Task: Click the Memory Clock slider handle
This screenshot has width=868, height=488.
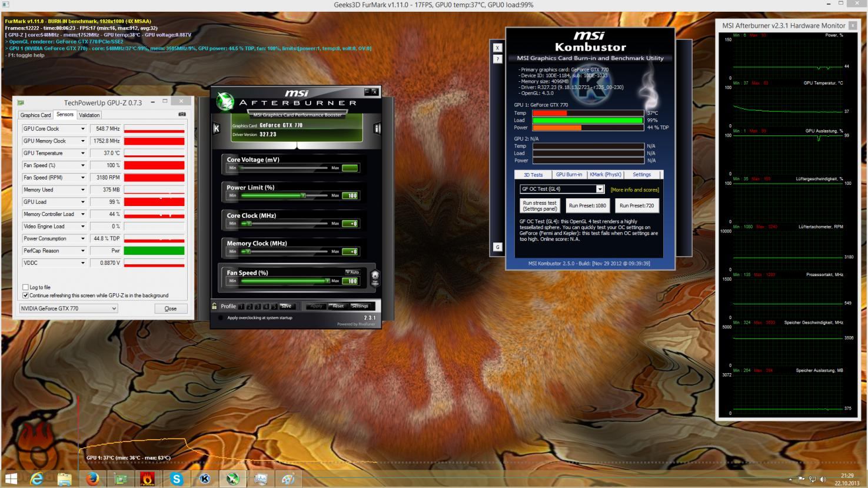Action: click(248, 251)
